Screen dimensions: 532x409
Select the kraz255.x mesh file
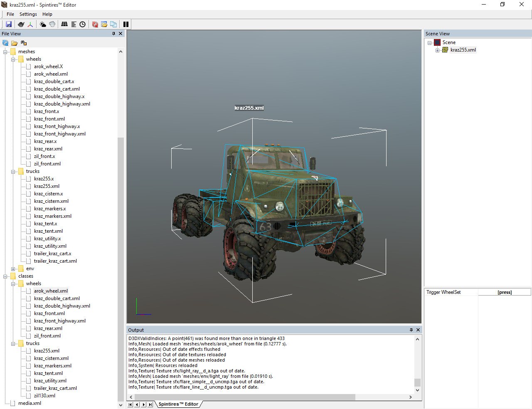(x=44, y=179)
